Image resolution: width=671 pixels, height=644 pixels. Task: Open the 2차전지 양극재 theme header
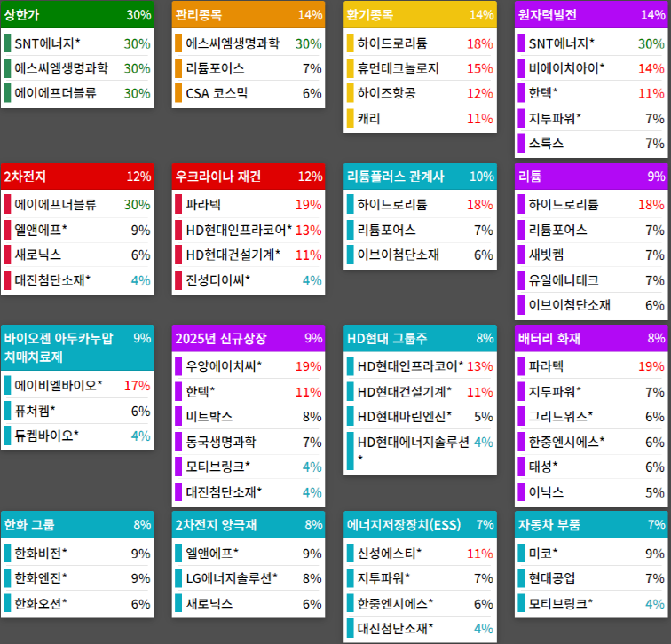[249, 524]
